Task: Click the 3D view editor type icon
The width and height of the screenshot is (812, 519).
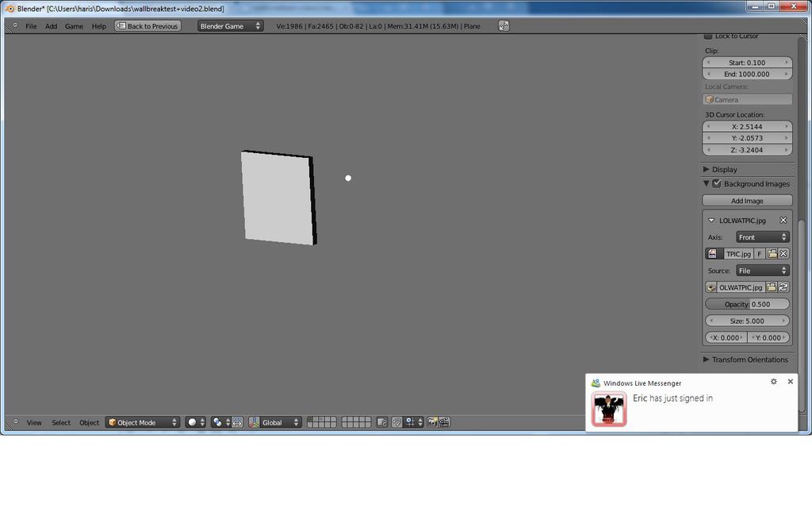Action: click(14, 422)
